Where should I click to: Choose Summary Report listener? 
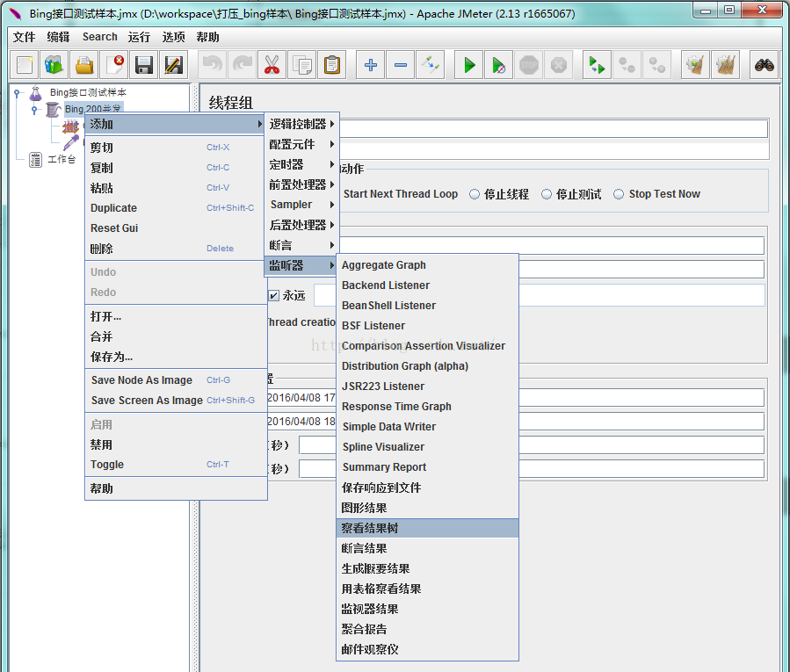pos(427,467)
